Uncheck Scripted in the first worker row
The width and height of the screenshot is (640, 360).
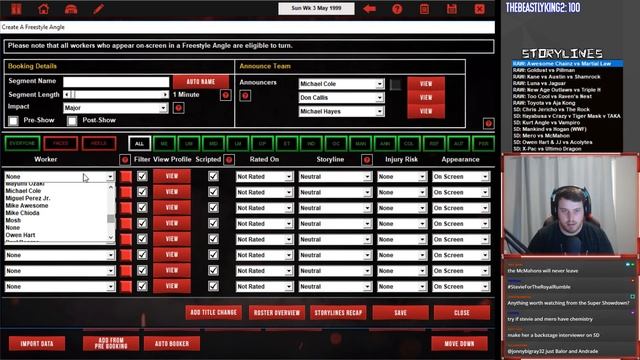point(213,176)
